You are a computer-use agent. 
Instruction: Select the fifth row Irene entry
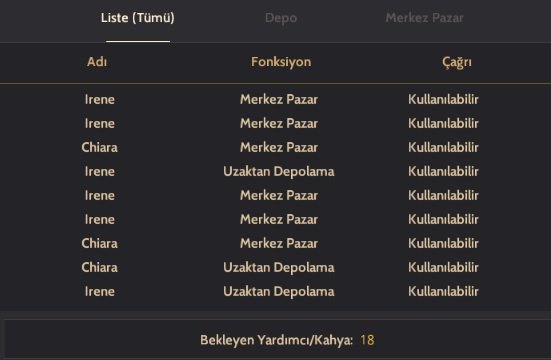pyautogui.click(x=276, y=195)
